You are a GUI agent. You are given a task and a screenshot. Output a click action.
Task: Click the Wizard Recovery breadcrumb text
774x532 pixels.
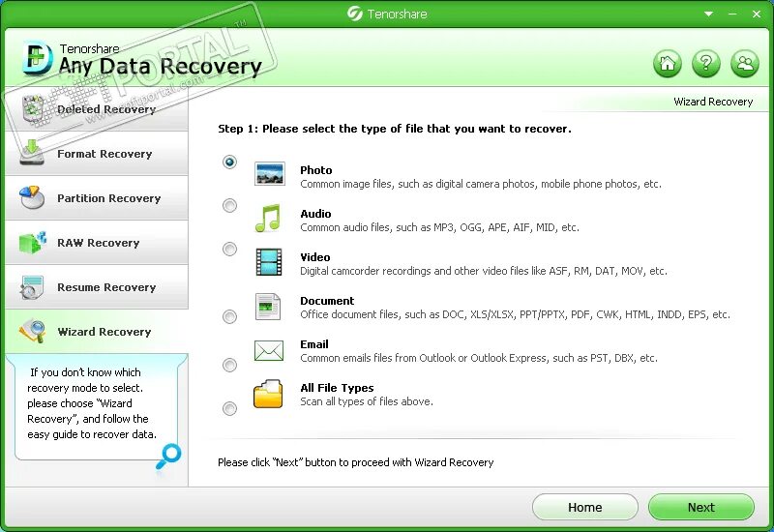click(x=713, y=102)
